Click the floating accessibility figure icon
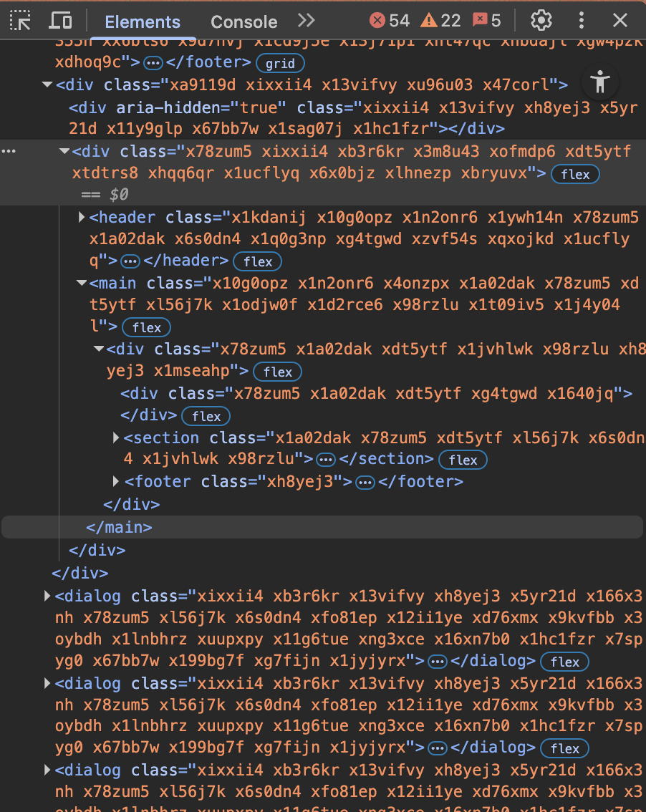Screen dimensions: 646x812 [601, 82]
